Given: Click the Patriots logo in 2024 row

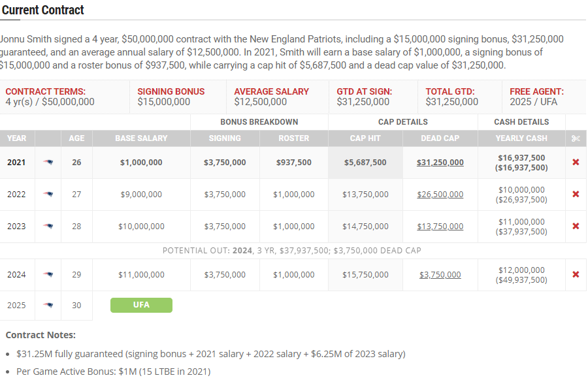Looking at the screenshot, I should [x=48, y=275].
